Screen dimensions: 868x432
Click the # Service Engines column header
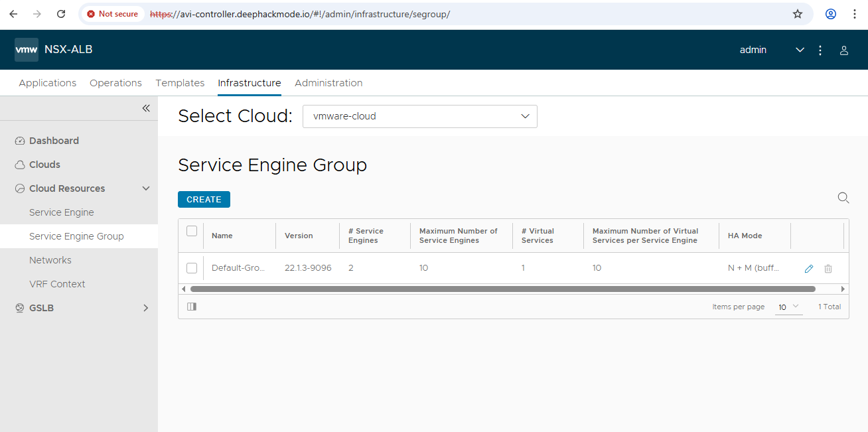coord(366,236)
